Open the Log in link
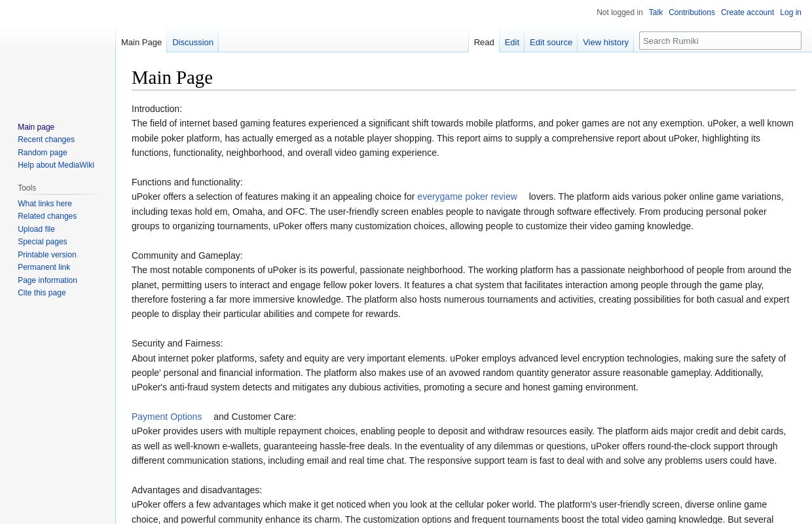 tap(790, 12)
